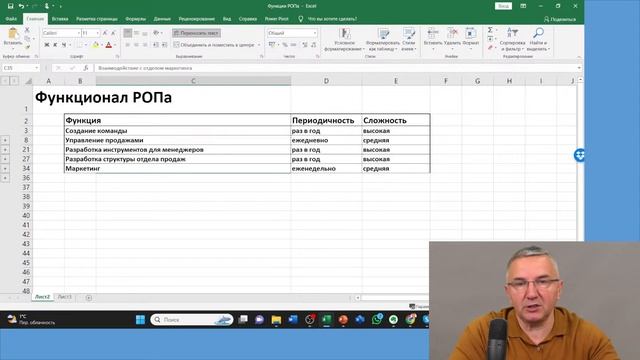Expand the group at row 8
The image size is (640, 360).
(5, 140)
